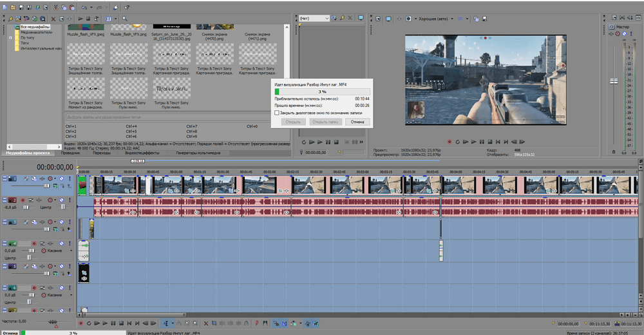
Task: Click the Lock Envelopes padlock icon in bottom toolbar
Action: click(x=246, y=323)
